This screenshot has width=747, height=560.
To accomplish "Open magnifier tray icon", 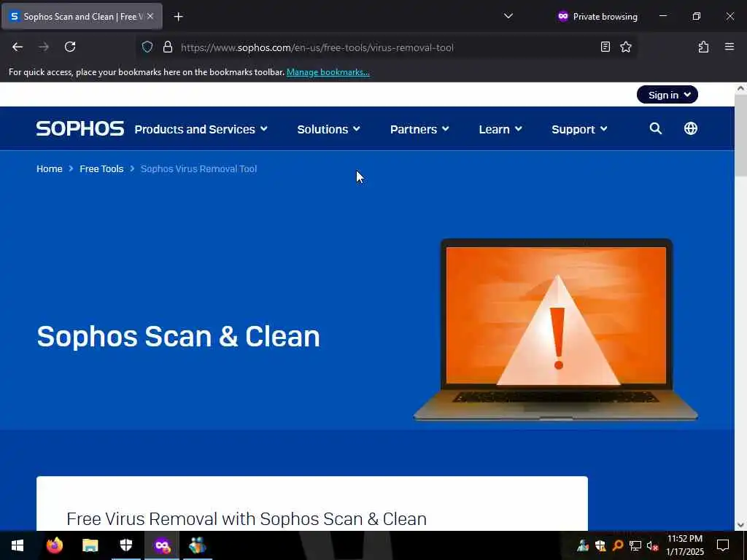I will point(618,545).
